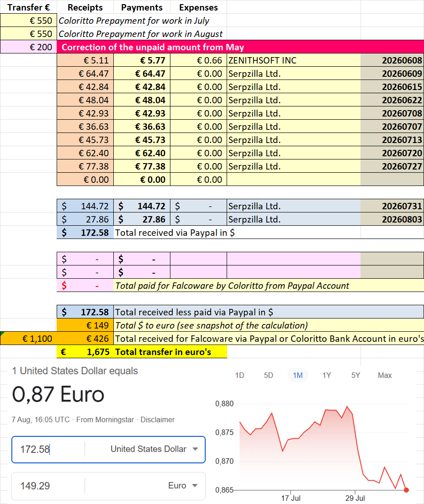Open the United States Dollar currency dropdown

154,449
